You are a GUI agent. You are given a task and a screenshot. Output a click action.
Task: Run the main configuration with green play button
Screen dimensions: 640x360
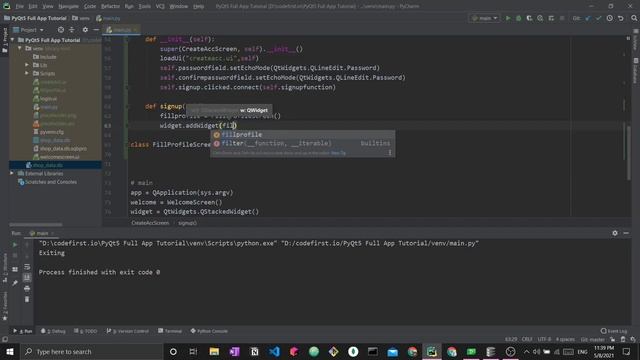tap(508, 18)
